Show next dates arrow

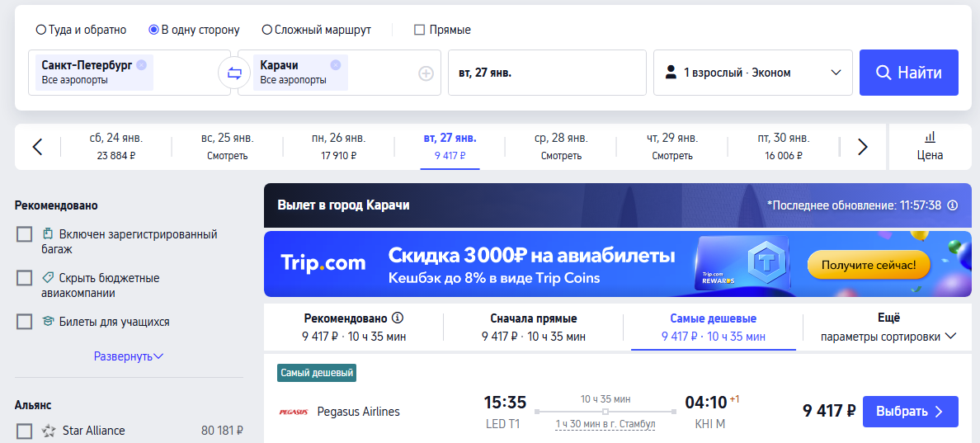(863, 147)
